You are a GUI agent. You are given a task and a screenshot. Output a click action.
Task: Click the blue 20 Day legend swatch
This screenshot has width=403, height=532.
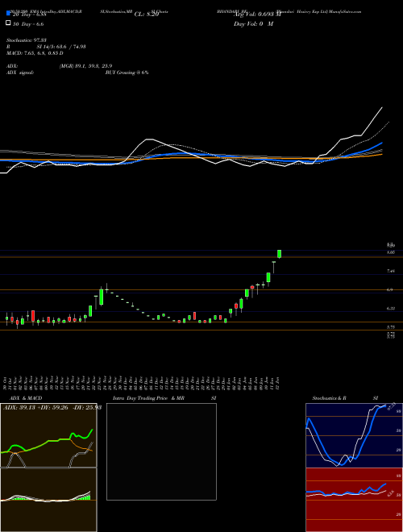[8, 14]
